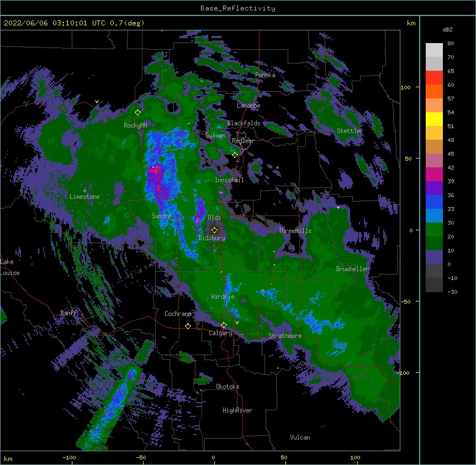This screenshot has width=476, height=465.
Task: Click the Drumheller city label
Action: click(352, 269)
